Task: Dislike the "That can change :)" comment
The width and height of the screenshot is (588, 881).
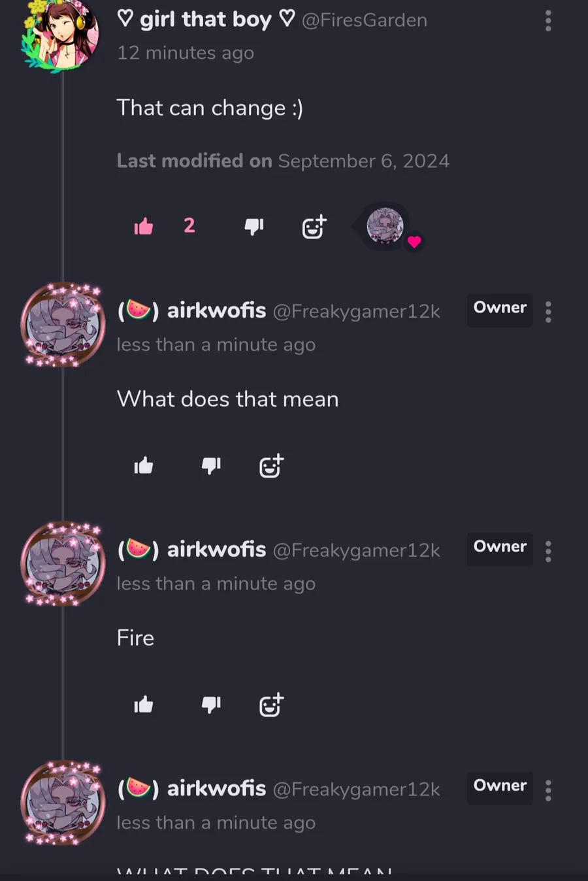Action: point(253,226)
